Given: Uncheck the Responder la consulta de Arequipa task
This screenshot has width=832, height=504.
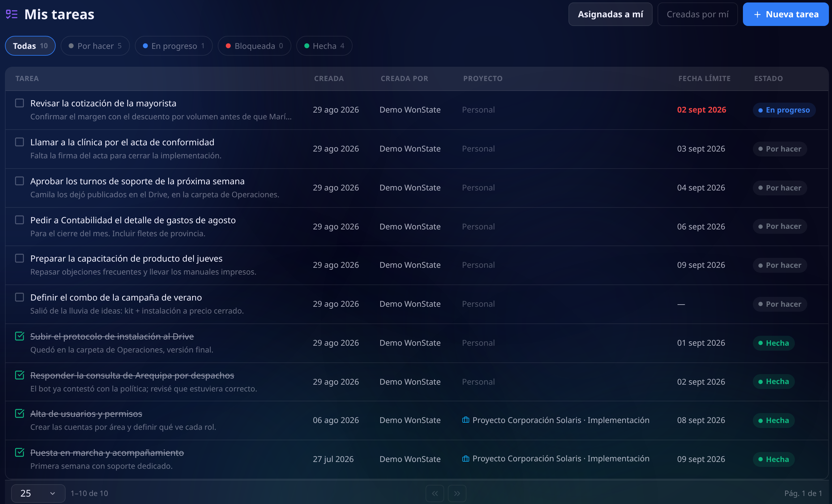Looking at the screenshot, I should [x=19, y=375].
